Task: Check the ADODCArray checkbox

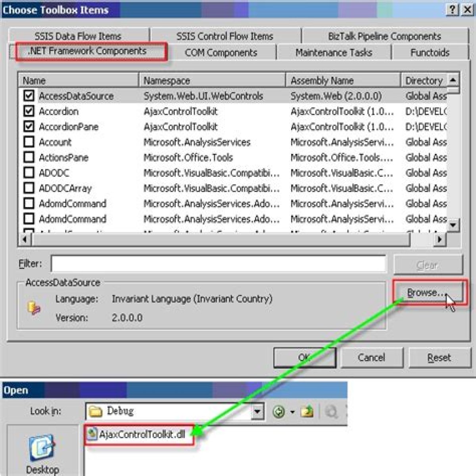Action: [29, 188]
